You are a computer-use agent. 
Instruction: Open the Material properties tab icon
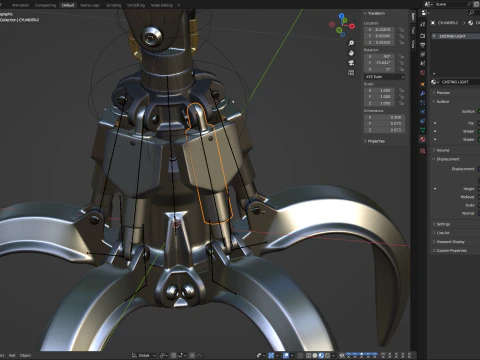point(423,139)
